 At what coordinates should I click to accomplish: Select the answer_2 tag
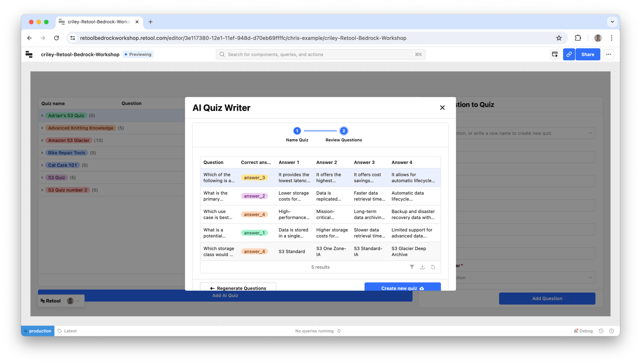pyautogui.click(x=254, y=196)
